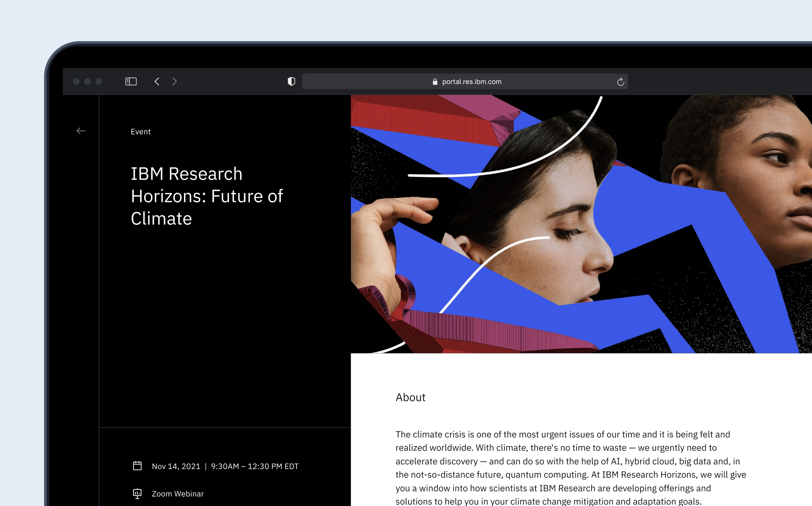Viewport: 812px width, 506px height.
Task: Click the climate crisis description paragraph
Action: point(571,468)
